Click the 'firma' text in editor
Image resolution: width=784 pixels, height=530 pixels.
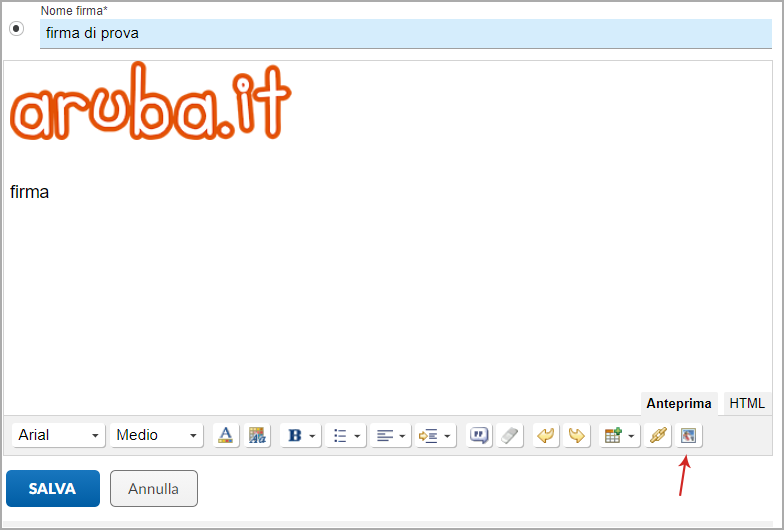pyautogui.click(x=30, y=192)
